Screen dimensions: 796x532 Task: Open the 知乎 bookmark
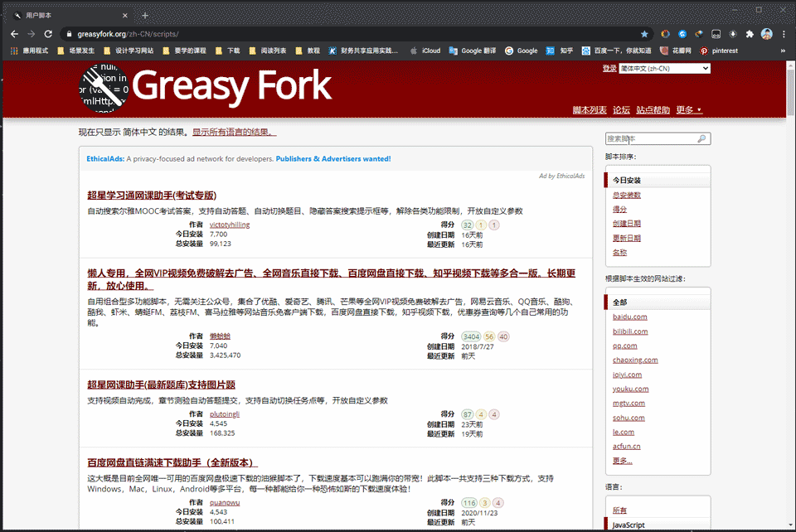(x=560, y=51)
